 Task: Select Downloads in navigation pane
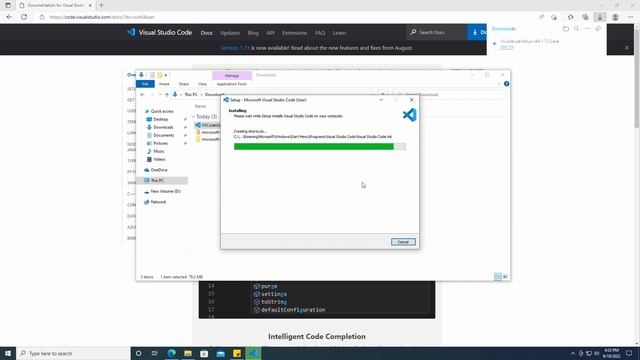tap(163, 127)
